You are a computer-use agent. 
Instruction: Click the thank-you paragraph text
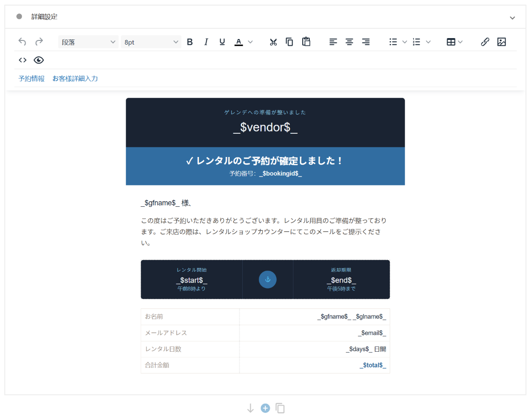(264, 231)
